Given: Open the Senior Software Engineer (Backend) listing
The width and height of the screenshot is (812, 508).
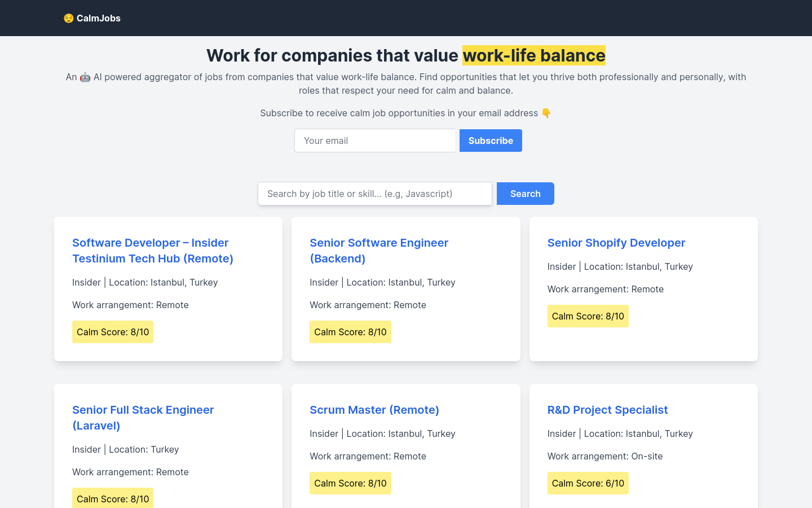Looking at the screenshot, I should click(x=378, y=251).
